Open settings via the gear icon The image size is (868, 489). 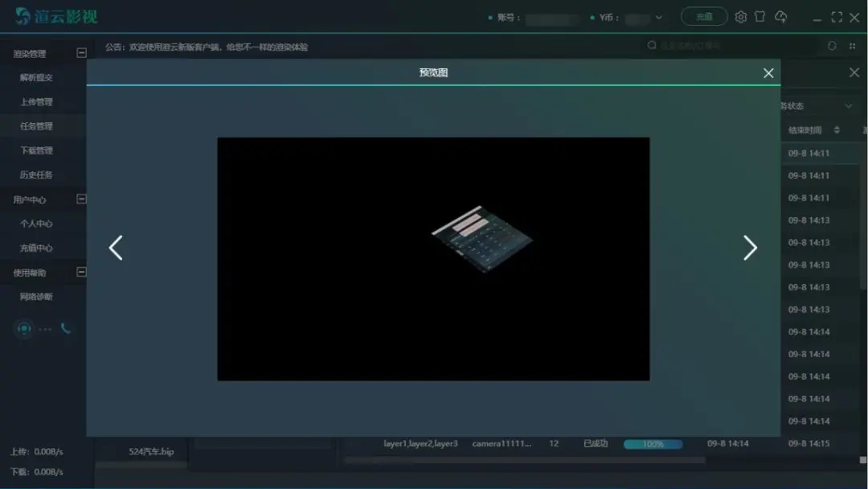tap(741, 17)
